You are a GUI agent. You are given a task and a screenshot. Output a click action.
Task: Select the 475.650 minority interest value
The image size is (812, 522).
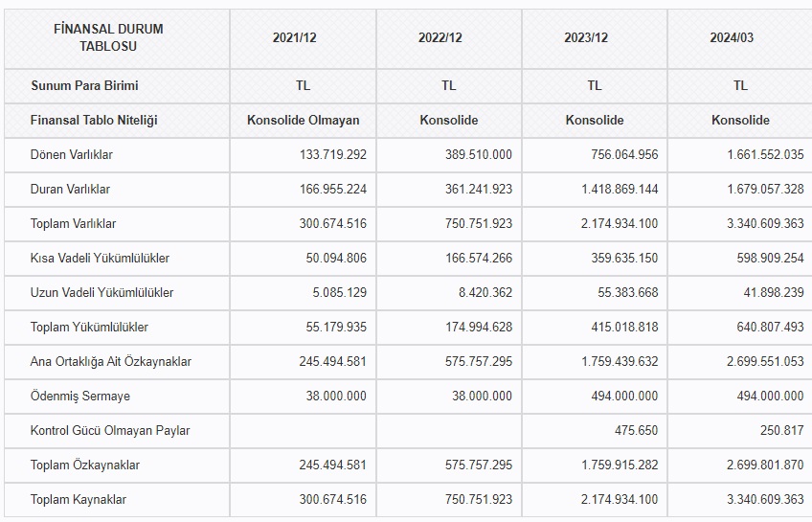point(636,430)
